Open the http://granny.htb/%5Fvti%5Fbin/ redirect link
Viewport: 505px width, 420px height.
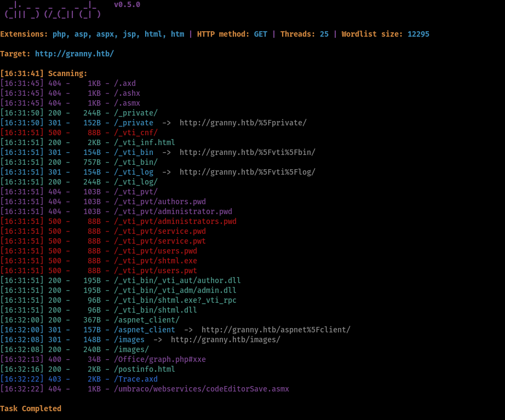[x=248, y=152]
